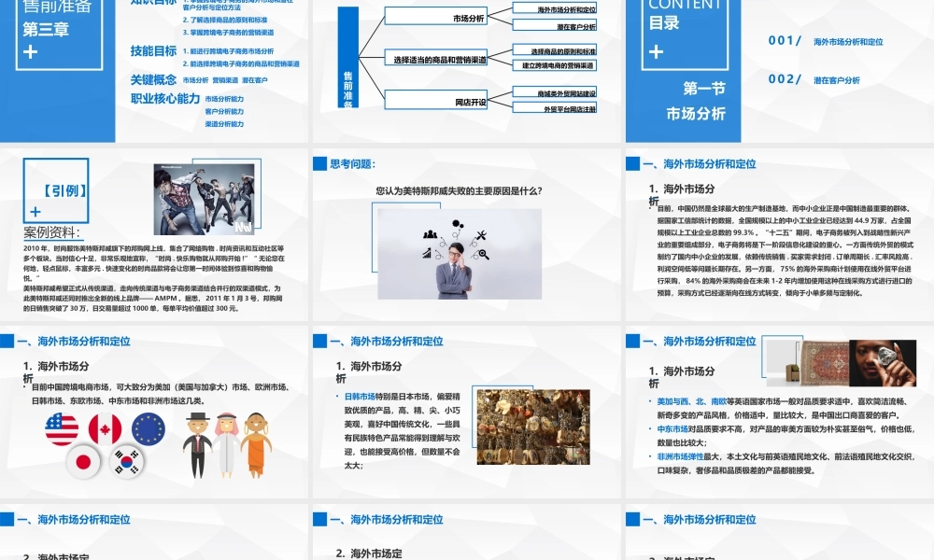Viewport: 934px width, 560px height.
Task: Select the Canada maple leaf flag icon
Action: pos(105,428)
